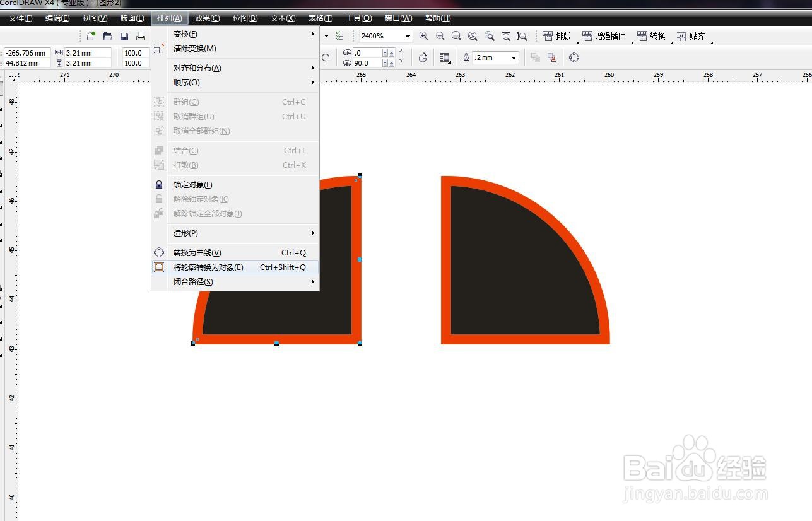812x521 pixels.
Task: Click the Zoom In magnifier icon
Action: click(x=423, y=36)
